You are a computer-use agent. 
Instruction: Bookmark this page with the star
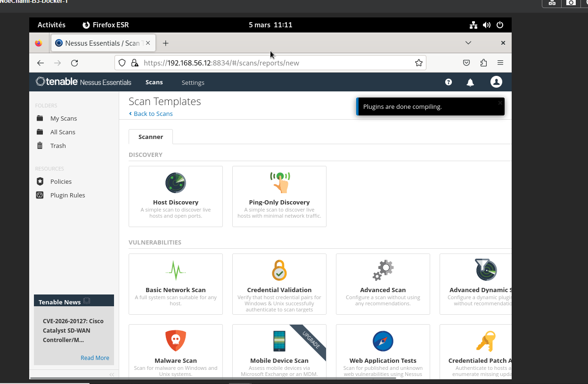click(x=419, y=63)
